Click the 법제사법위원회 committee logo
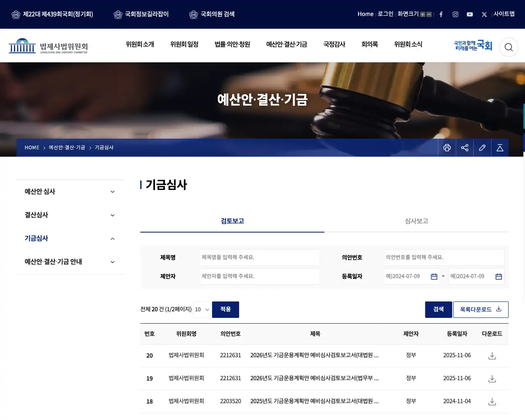The height and width of the screenshot is (420, 525). 48,46
